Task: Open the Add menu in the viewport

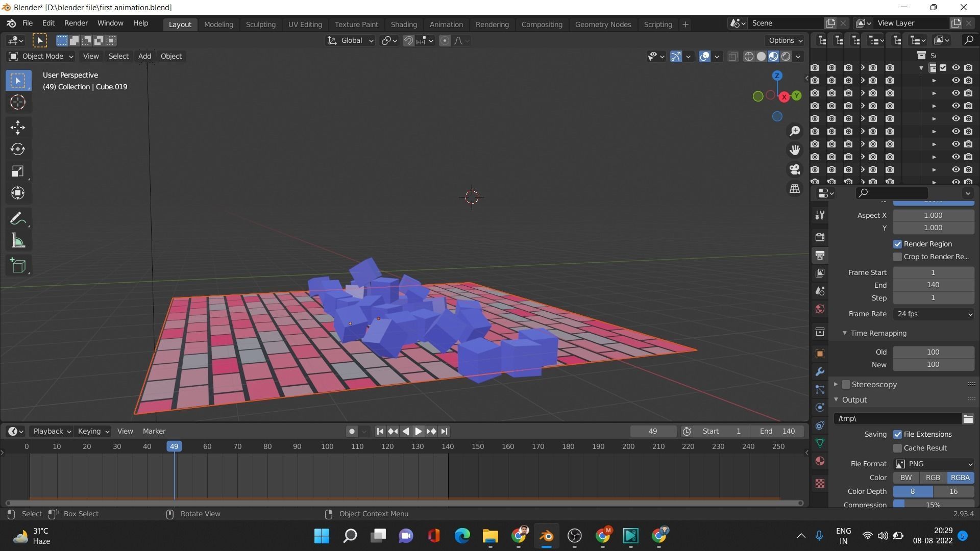Action: [144, 56]
